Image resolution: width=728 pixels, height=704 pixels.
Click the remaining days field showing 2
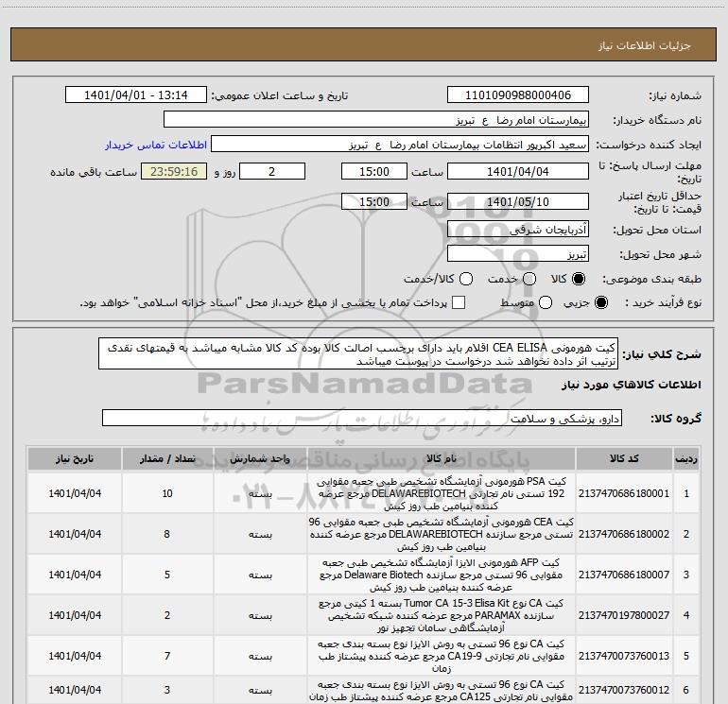coord(272,171)
